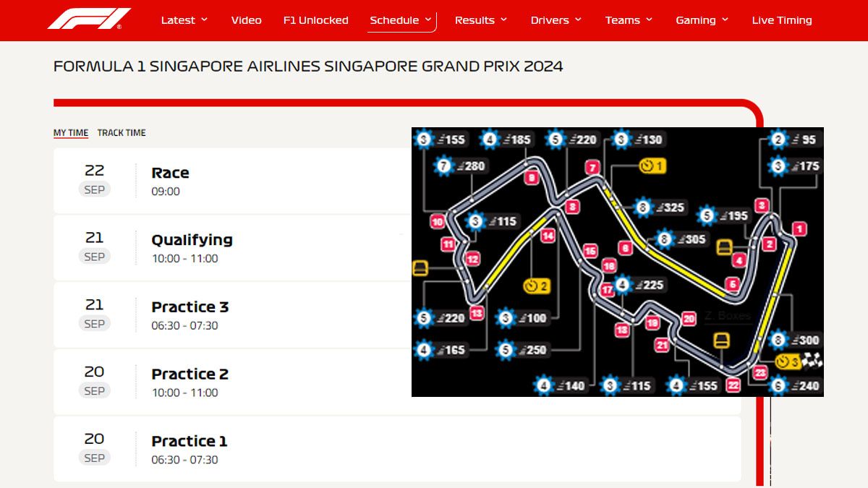Select the Practice 1 session
Image resolution: width=868 pixels, height=488 pixels.
tap(397, 449)
